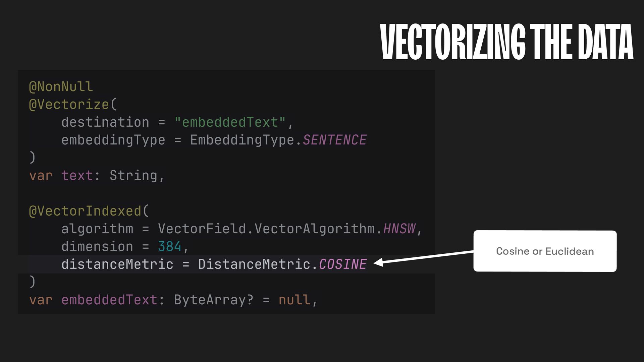Viewport: 644px width, 362px height.
Task: Click the String type after text
Action: [x=133, y=176]
